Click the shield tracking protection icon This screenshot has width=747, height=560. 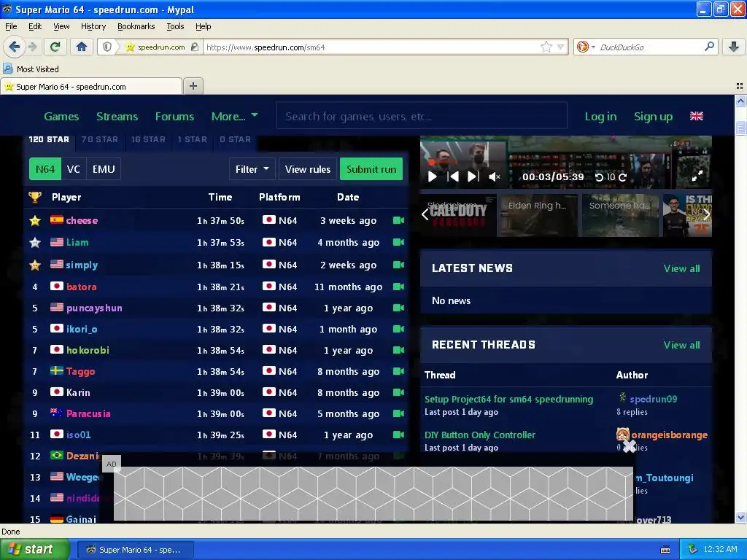(x=107, y=47)
